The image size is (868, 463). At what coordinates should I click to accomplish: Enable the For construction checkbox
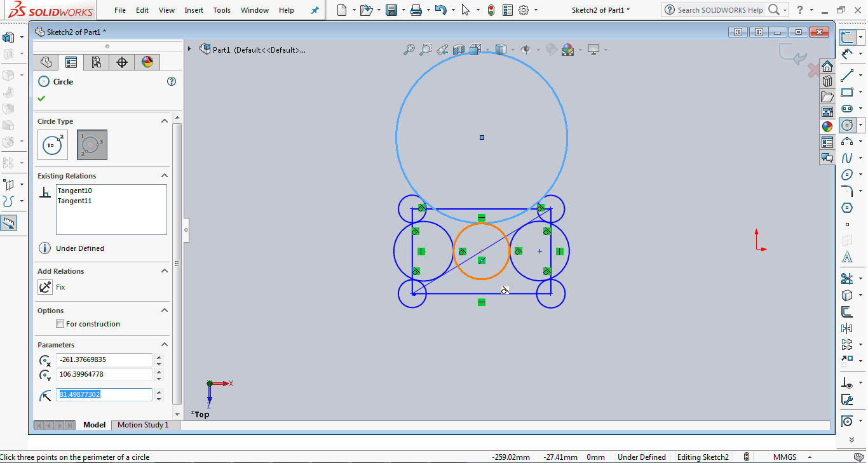(60, 324)
